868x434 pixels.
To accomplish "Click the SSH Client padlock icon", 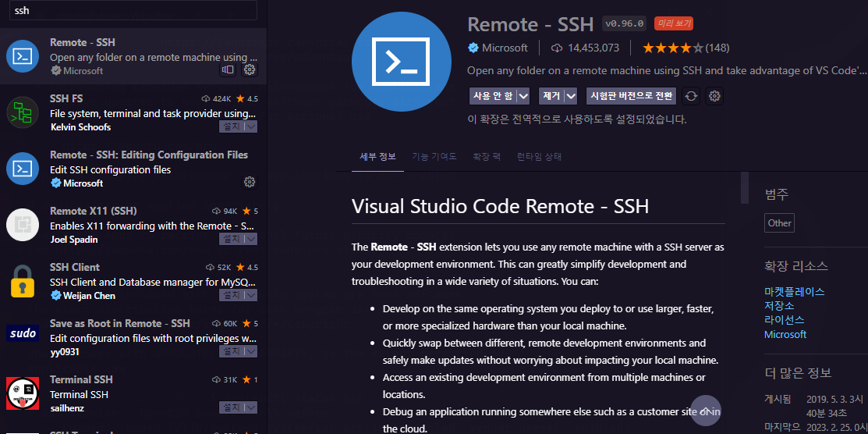I will (23, 281).
